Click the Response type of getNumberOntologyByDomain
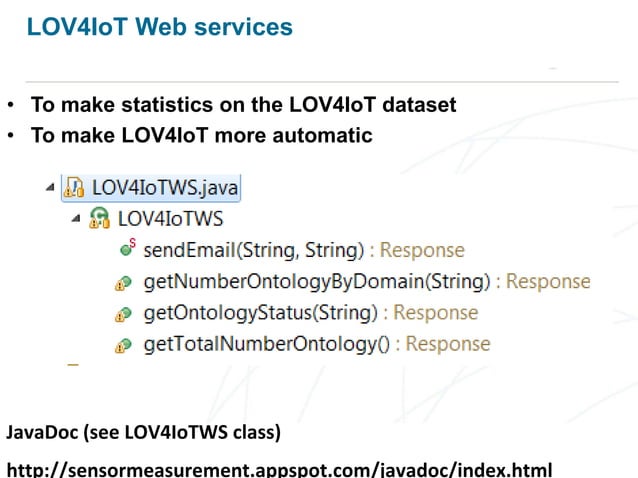Screen dimensions: 638x478 tap(548, 281)
